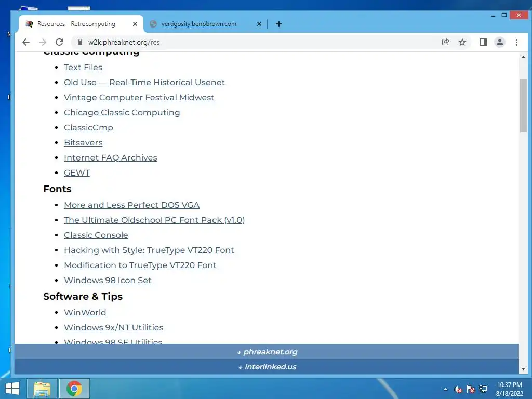The width and height of the screenshot is (532, 399).
Task: Follow the Classic Console link
Action: click(x=96, y=235)
